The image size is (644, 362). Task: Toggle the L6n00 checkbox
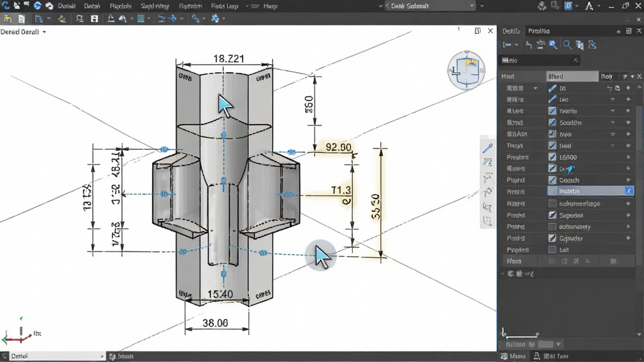pyautogui.click(x=552, y=156)
